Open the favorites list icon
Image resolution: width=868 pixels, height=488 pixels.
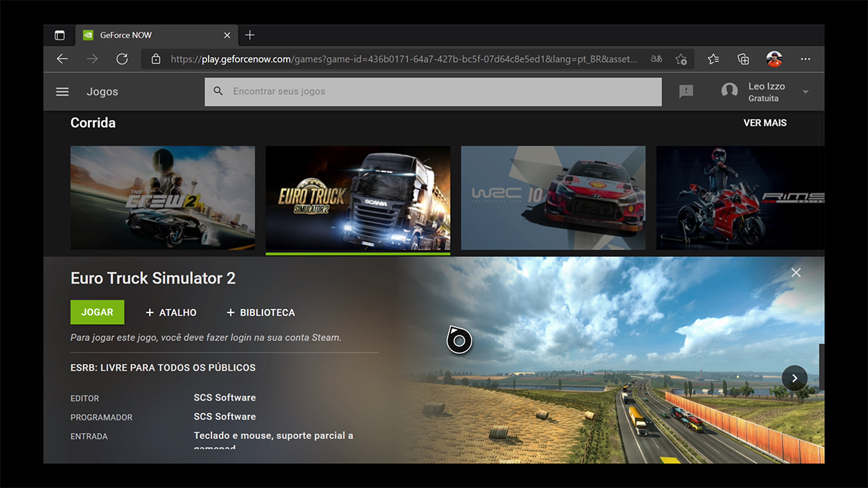tap(713, 59)
